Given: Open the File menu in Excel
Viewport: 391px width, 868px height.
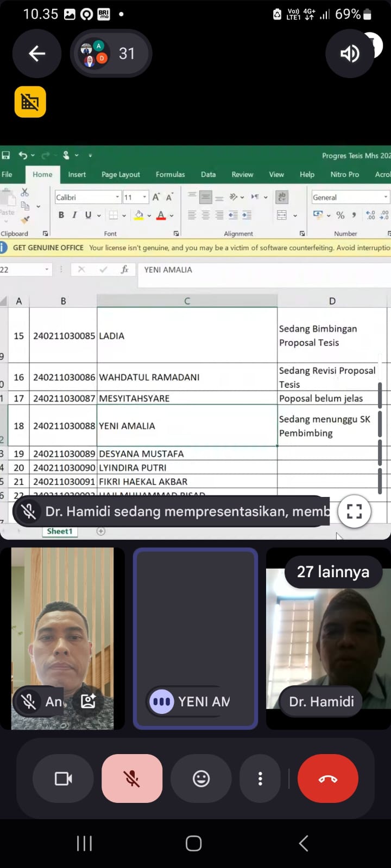Looking at the screenshot, I should coord(7,175).
